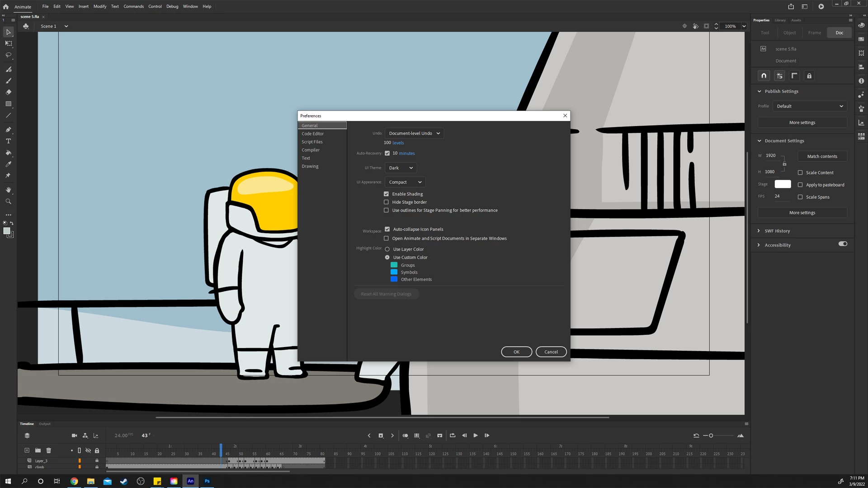This screenshot has height=488, width=868.
Task: Select the Hand tool
Action: tap(8, 190)
